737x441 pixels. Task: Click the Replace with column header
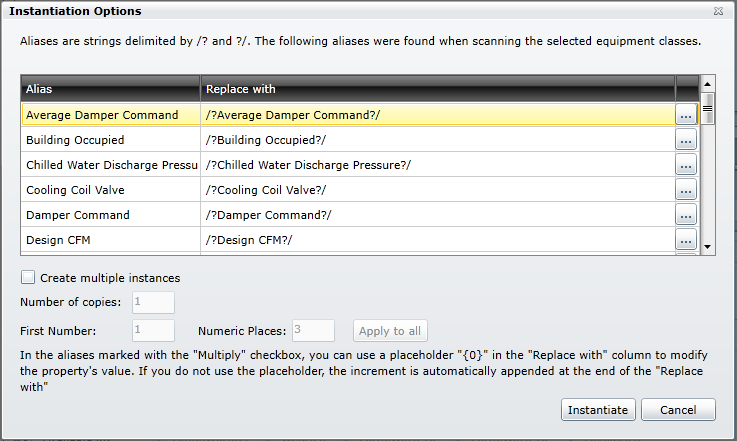[437, 89]
